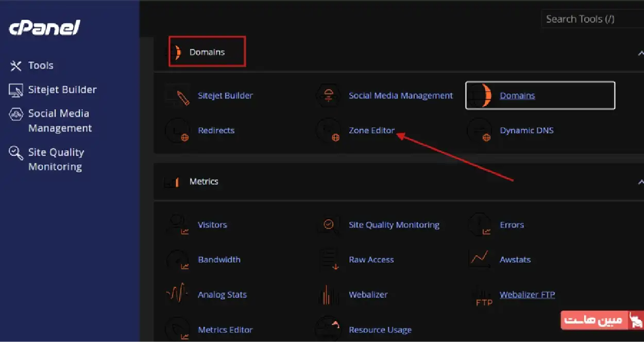Image resolution: width=644 pixels, height=342 pixels.
Task: Click the Resource Usage link text
Action: tap(380, 330)
